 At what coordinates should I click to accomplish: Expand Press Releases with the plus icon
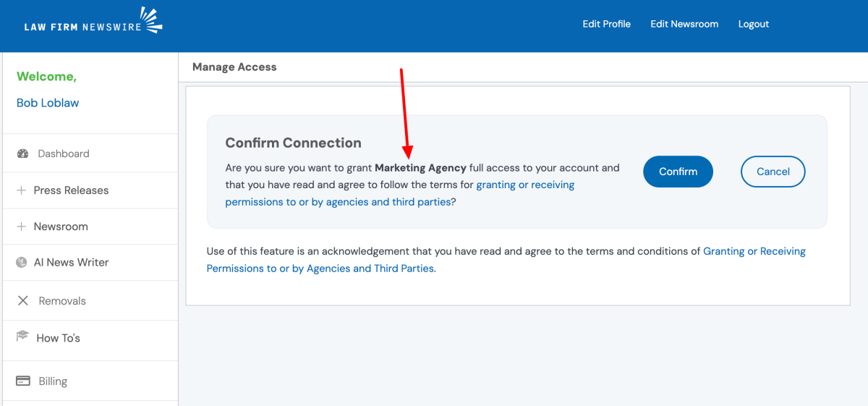[21, 190]
